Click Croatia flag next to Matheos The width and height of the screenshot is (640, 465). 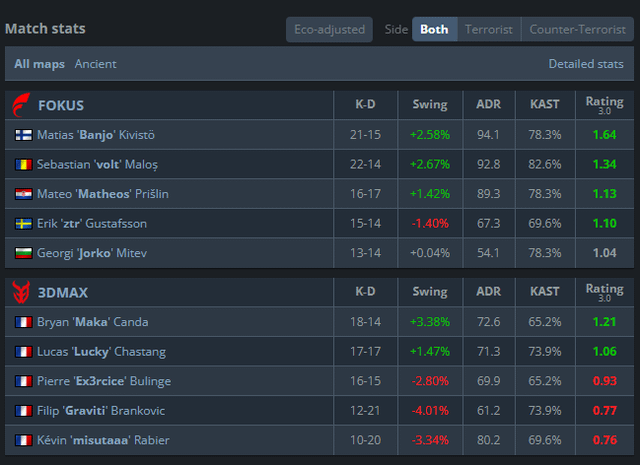coord(23,194)
